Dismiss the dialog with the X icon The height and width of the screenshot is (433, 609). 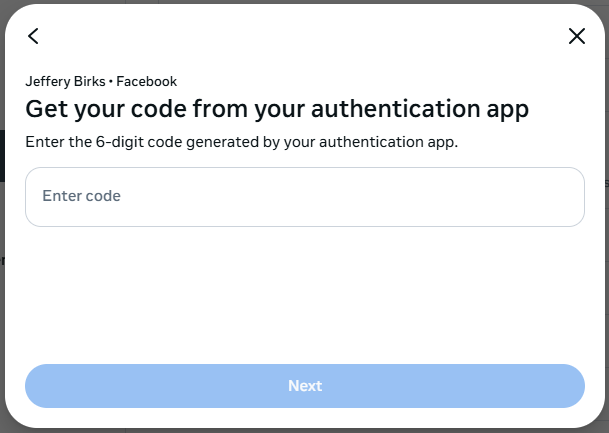click(576, 36)
